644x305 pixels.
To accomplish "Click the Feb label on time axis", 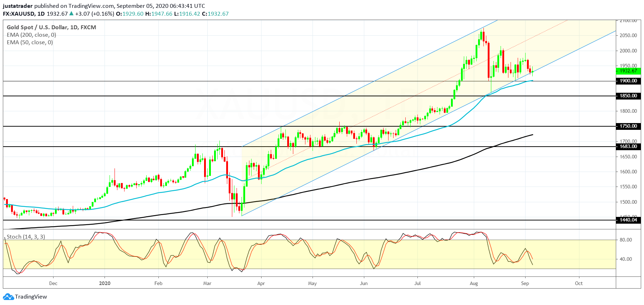I will pos(158,284).
